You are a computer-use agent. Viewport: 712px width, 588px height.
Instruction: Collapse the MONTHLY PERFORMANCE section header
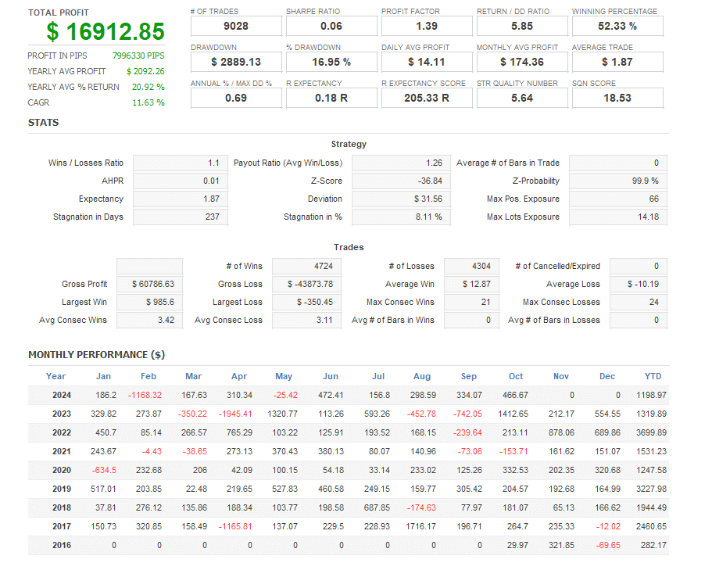pyautogui.click(x=97, y=354)
